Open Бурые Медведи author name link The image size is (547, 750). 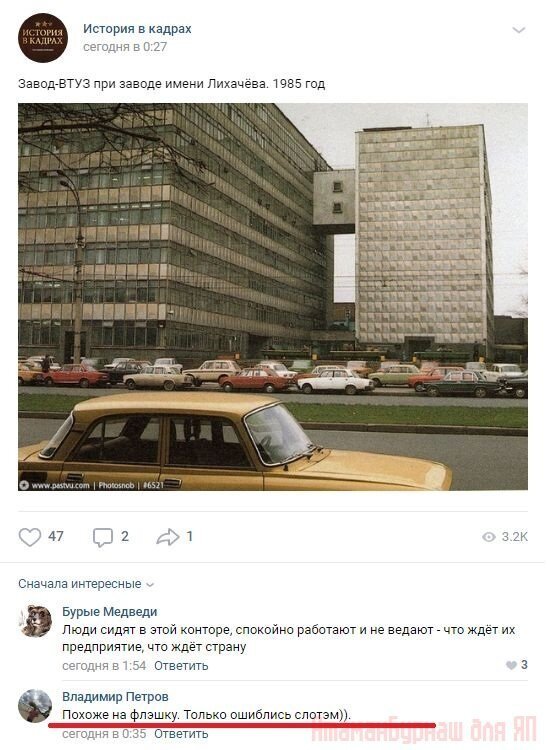coord(109,611)
